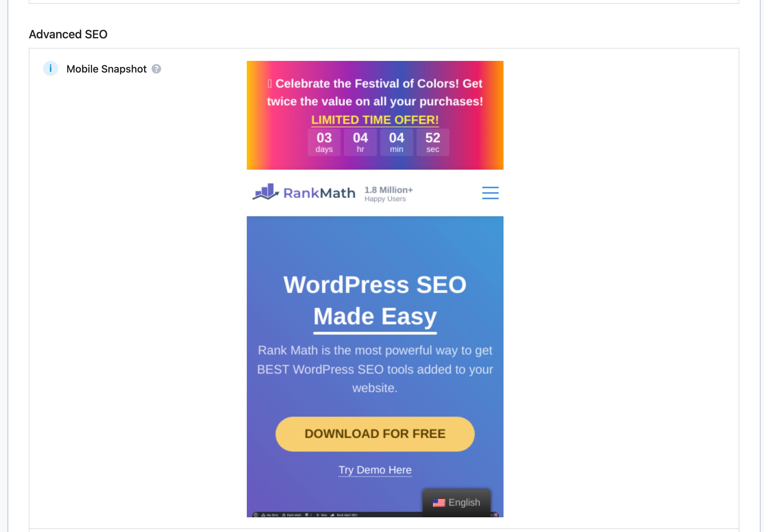
Task: Click the 03 days countdown box
Action: tap(324, 142)
